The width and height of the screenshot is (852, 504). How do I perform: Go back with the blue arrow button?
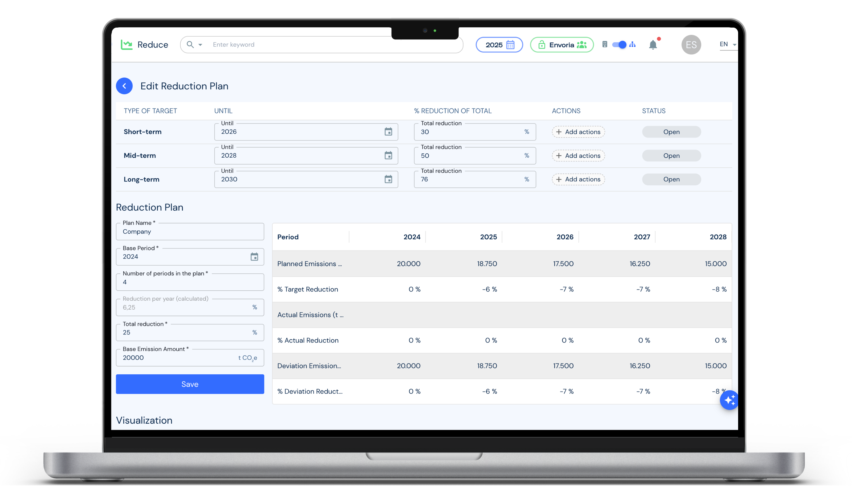click(x=124, y=86)
